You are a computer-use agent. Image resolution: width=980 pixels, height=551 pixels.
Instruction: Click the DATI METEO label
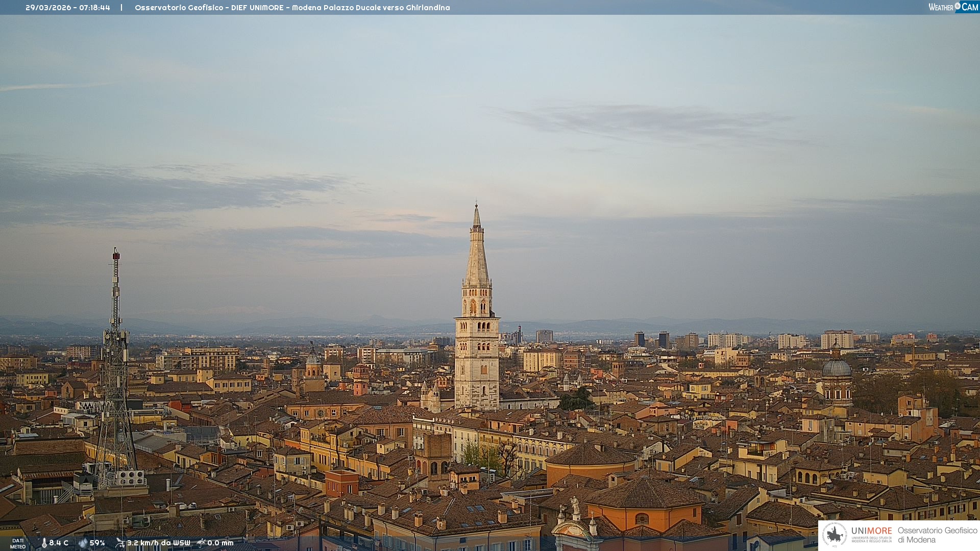[18, 543]
